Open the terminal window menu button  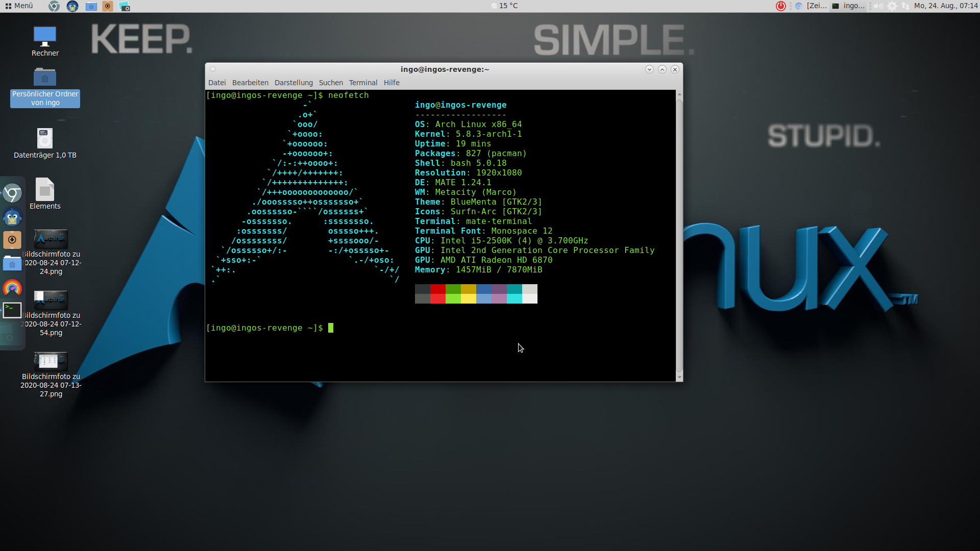pos(213,69)
